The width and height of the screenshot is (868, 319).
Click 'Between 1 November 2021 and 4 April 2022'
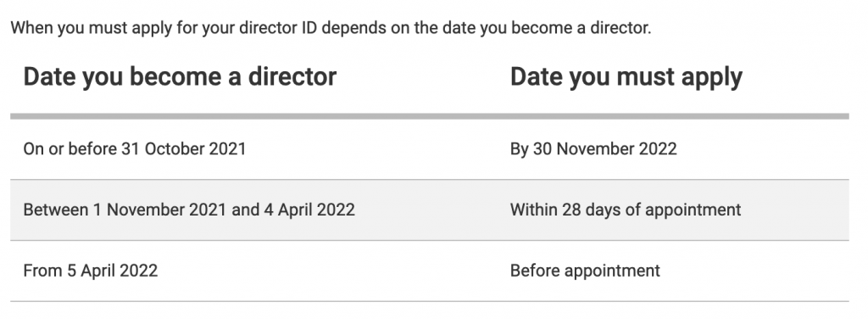[189, 210]
